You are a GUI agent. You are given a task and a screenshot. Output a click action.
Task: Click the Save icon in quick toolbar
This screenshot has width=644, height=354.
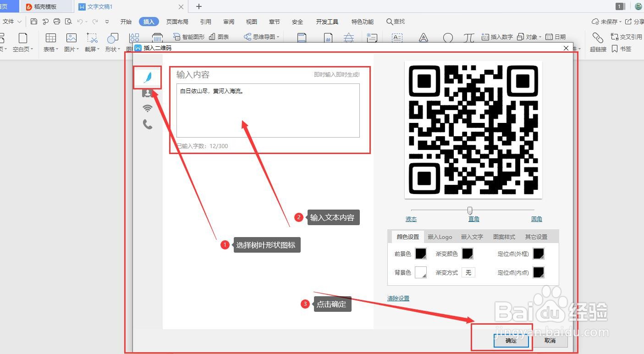(34, 22)
